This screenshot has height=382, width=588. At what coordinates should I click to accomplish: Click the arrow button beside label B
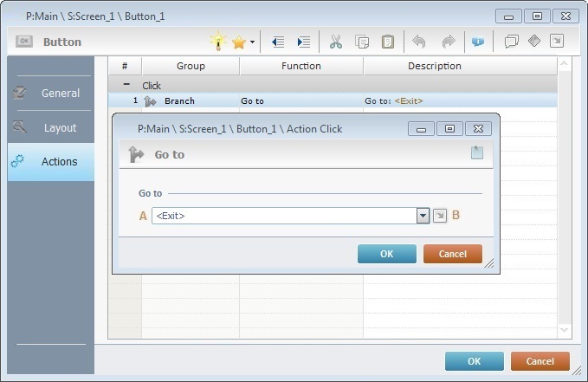pyautogui.click(x=440, y=216)
